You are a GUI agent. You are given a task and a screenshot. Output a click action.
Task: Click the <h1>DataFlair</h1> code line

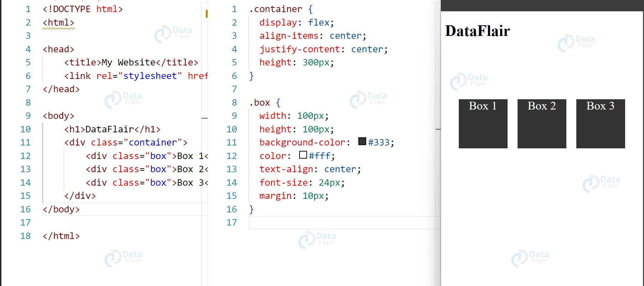[x=112, y=129]
